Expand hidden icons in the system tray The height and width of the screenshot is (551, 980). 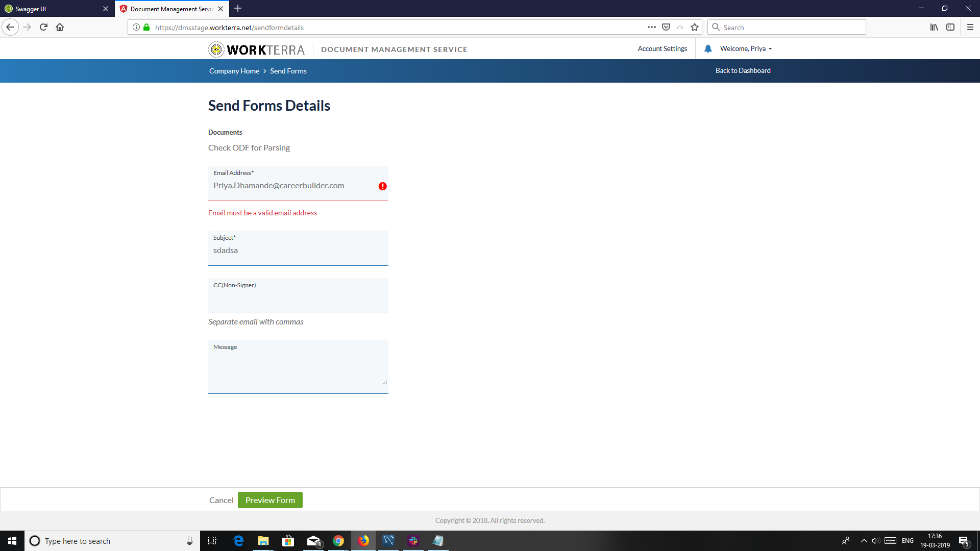pos(864,541)
